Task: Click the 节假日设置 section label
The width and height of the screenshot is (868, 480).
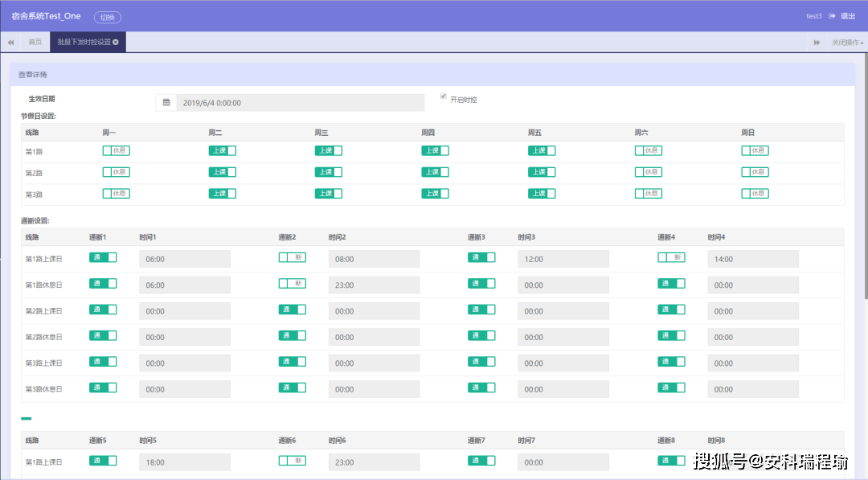Action: pos(39,117)
